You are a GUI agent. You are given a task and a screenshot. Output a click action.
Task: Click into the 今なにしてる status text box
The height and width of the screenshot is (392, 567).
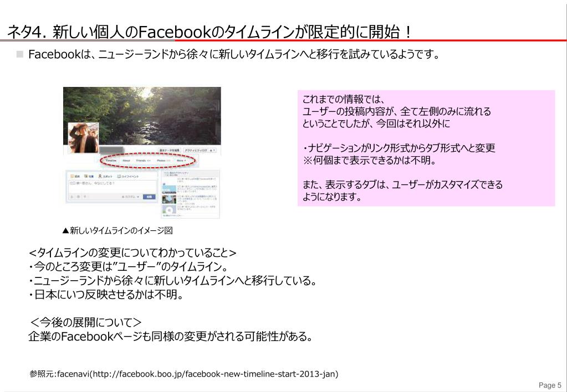(x=113, y=187)
